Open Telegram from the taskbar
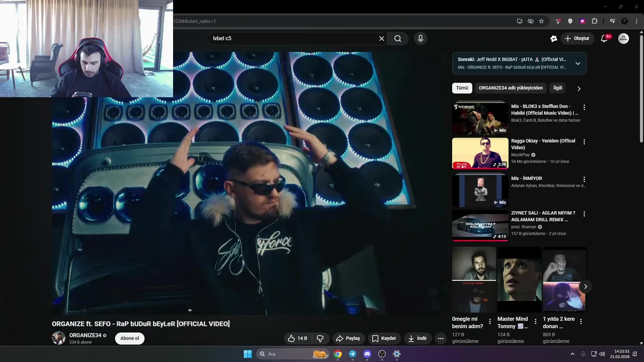Image resolution: width=644 pixels, height=362 pixels. click(x=352, y=354)
